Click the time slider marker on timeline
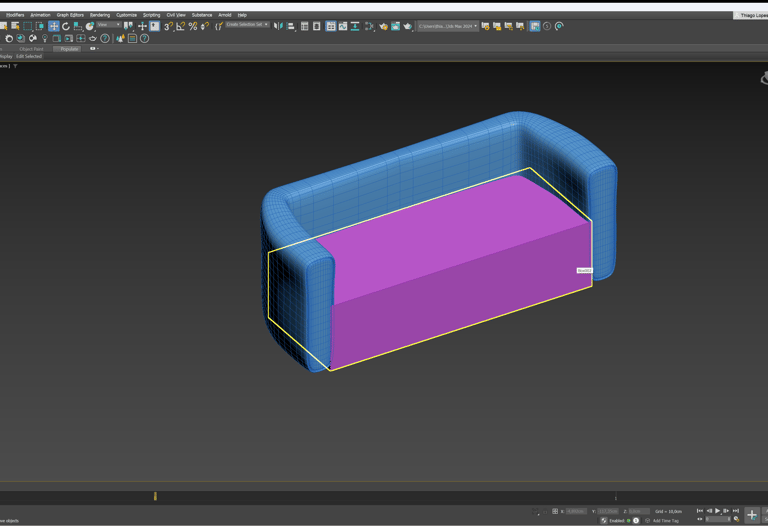 pyautogui.click(x=155, y=496)
